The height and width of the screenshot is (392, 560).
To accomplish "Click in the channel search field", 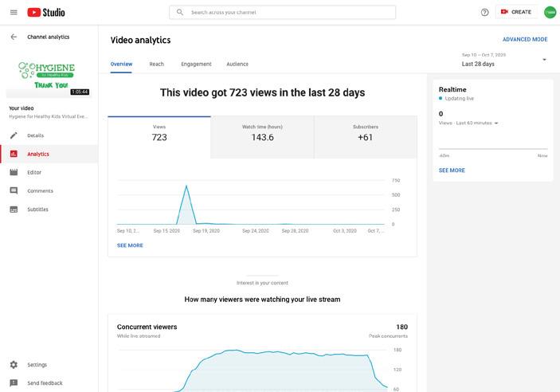I will (282, 12).
